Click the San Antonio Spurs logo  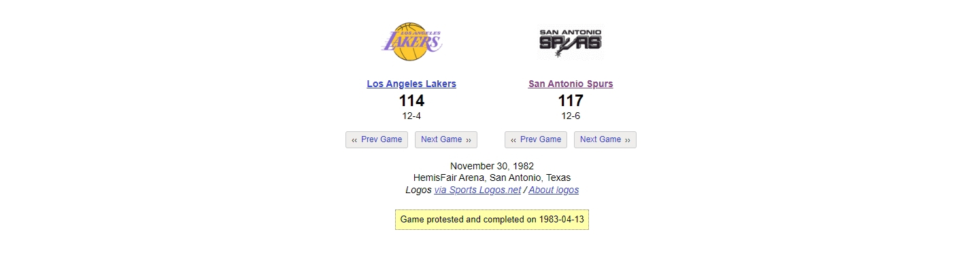pos(571,42)
